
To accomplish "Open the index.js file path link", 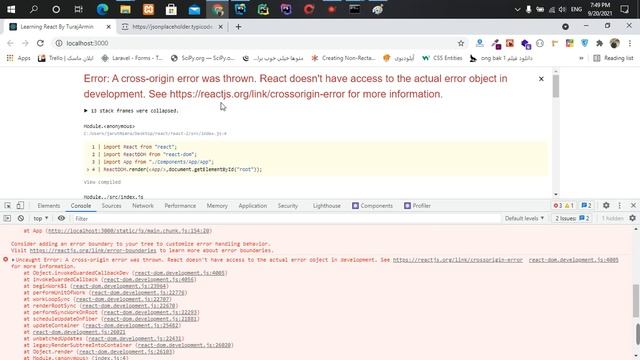I will (x=155, y=133).
